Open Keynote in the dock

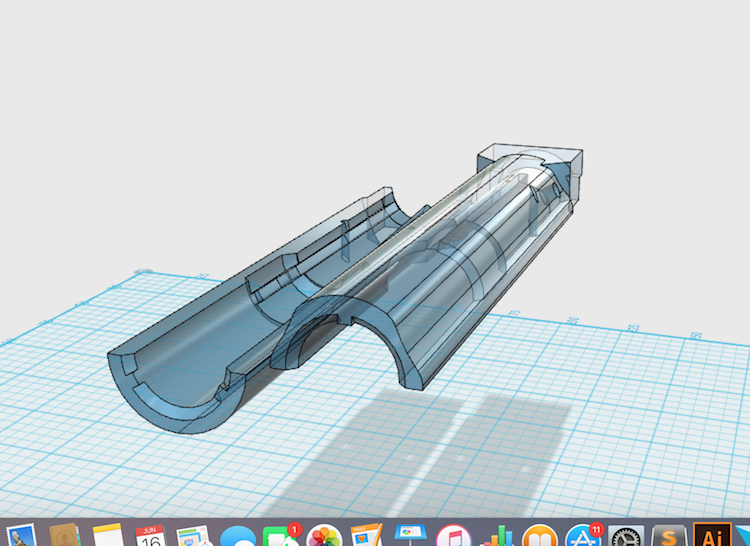tap(410, 535)
